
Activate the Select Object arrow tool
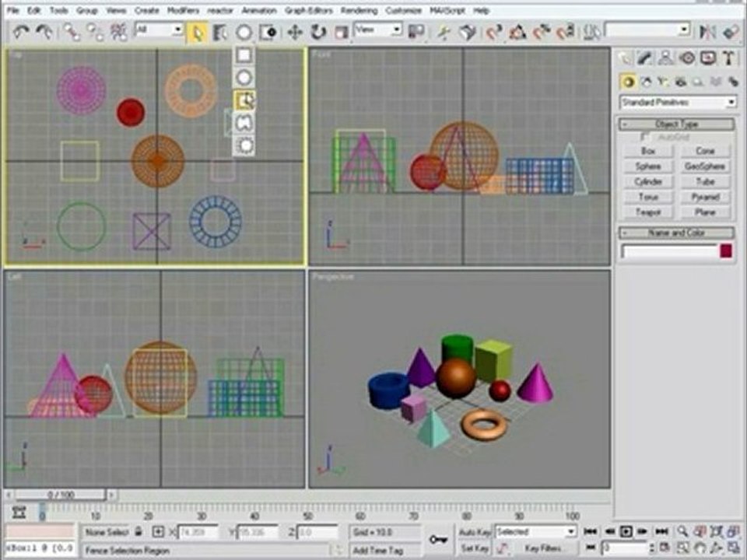coord(197,33)
